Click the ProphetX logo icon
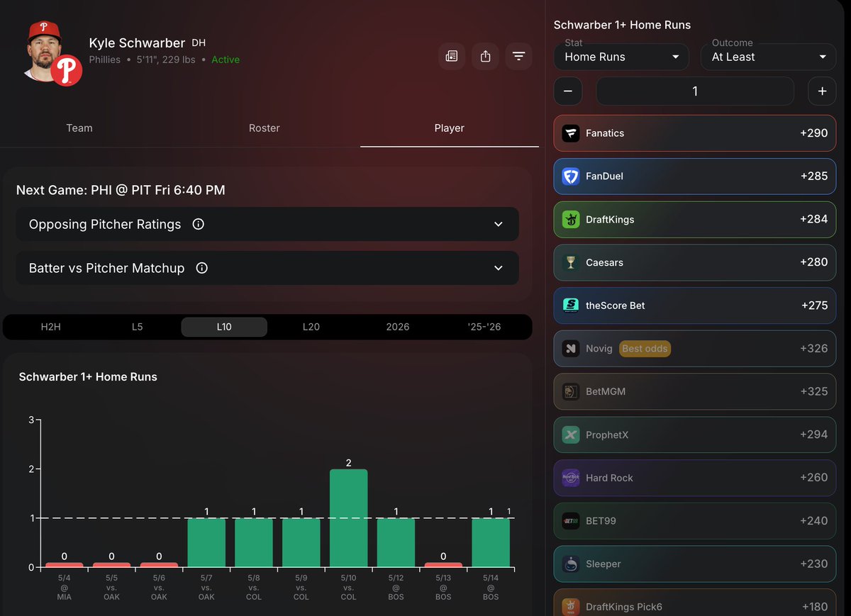 [x=571, y=435]
